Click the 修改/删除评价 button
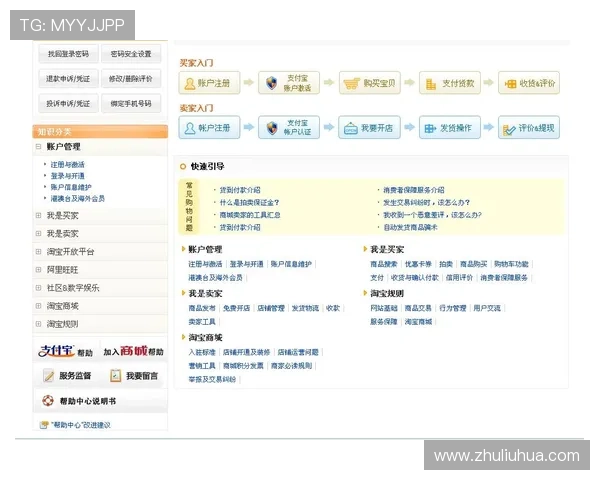 pyautogui.click(x=131, y=79)
